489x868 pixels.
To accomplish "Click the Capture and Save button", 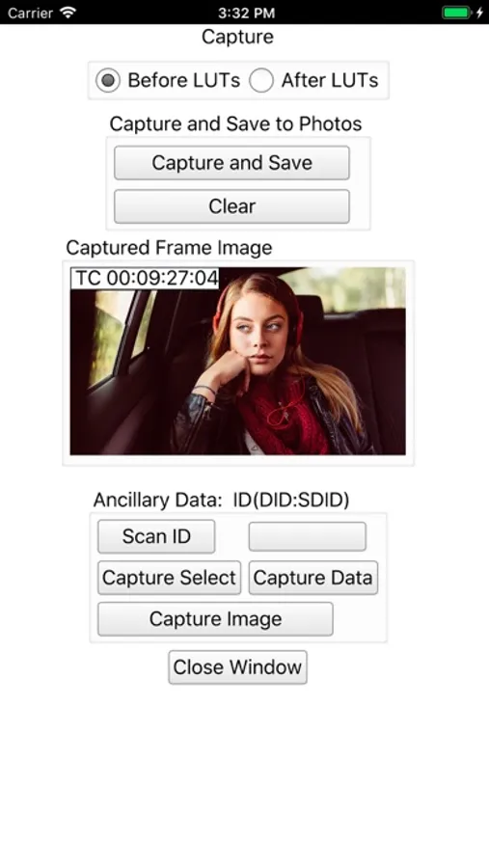I will click(x=231, y=163).
